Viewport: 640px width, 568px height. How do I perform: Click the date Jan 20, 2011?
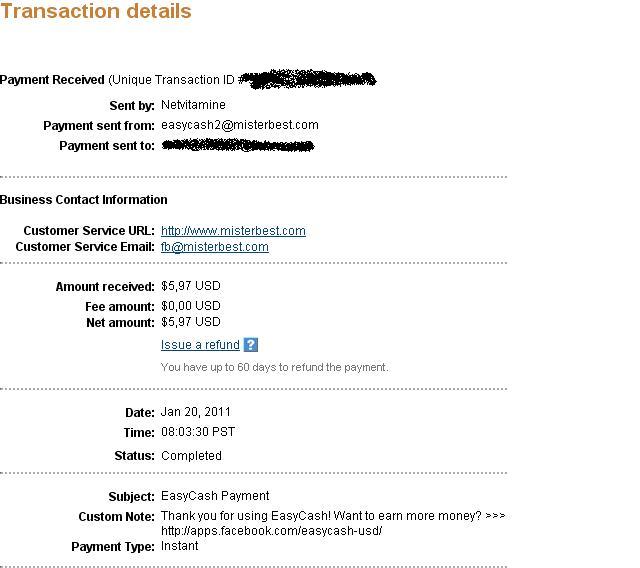point(196,412)
